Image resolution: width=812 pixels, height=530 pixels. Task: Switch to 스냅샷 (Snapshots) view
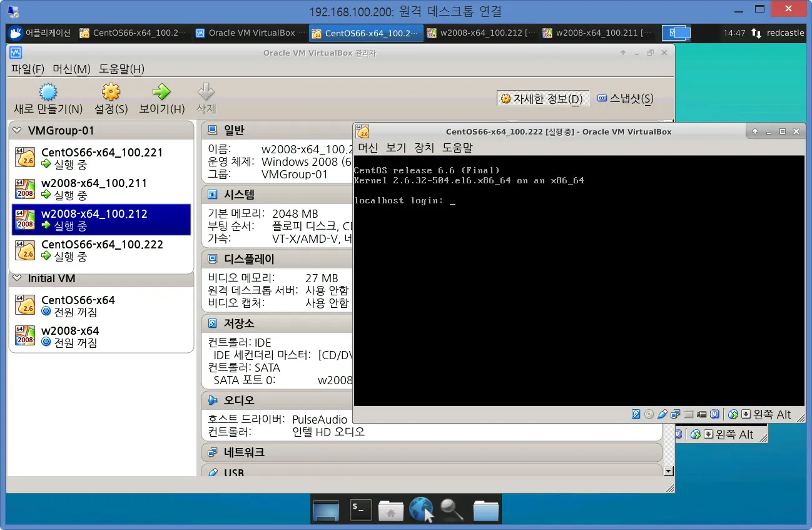point(625,98)
